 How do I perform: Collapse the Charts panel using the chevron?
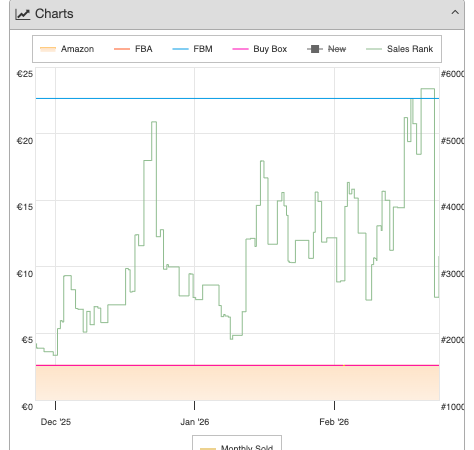(x=455, y=13)
